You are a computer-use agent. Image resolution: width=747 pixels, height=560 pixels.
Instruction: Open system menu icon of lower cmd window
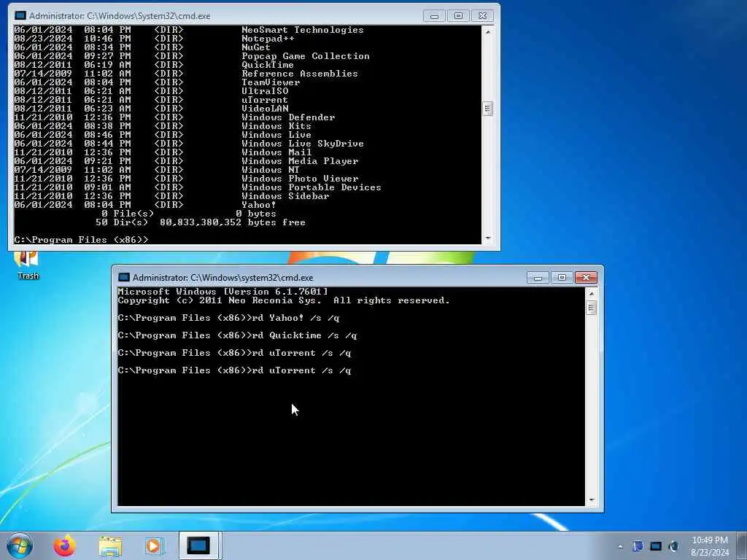click(x=124, y=277)
